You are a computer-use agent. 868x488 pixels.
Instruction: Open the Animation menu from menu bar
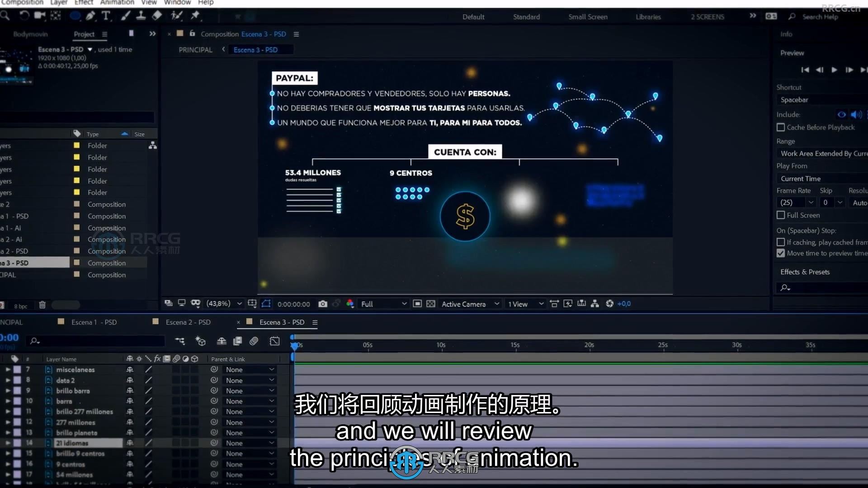117,3
